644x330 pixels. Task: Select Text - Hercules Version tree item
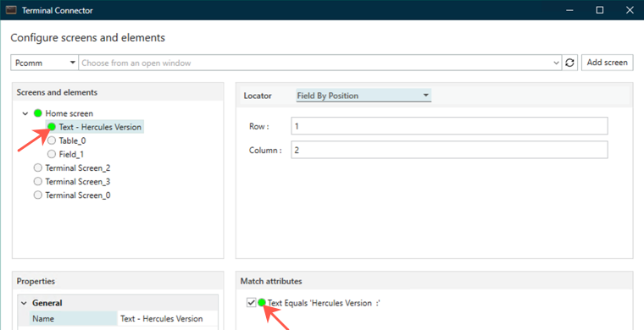click(100, 127)
